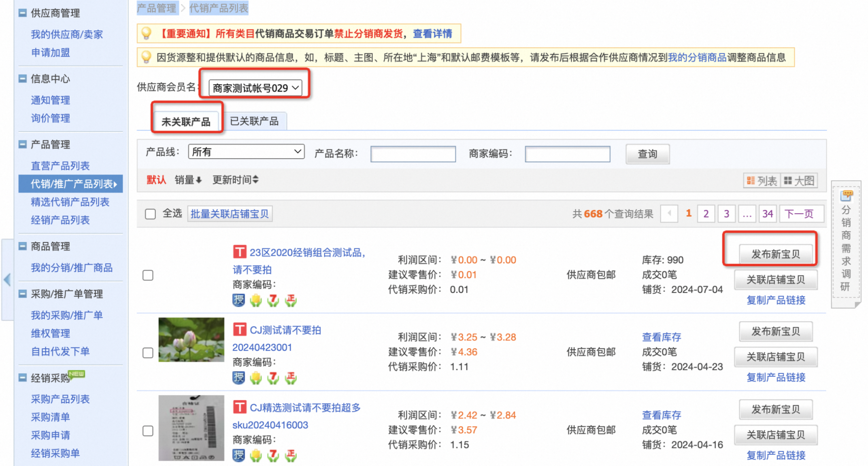Open the 分销商需求调研 survey icon
868x466 pixels.
pyautogui.click(x=847, y=195)
